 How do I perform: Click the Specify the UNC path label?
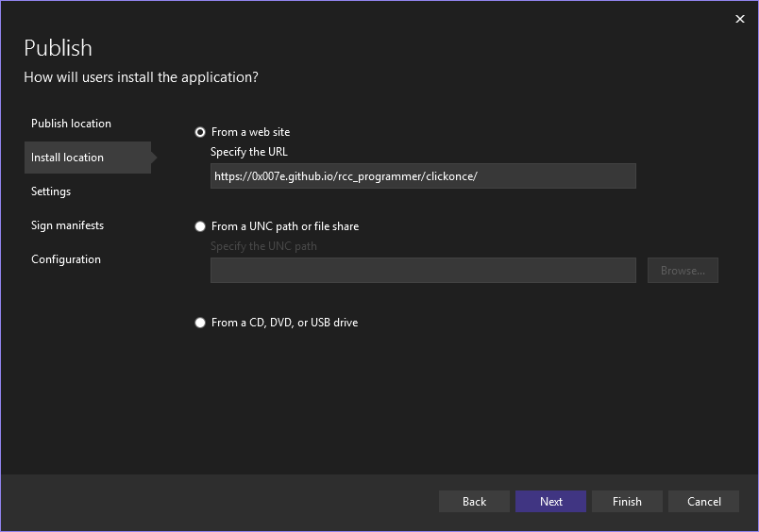tap(263, 246)
